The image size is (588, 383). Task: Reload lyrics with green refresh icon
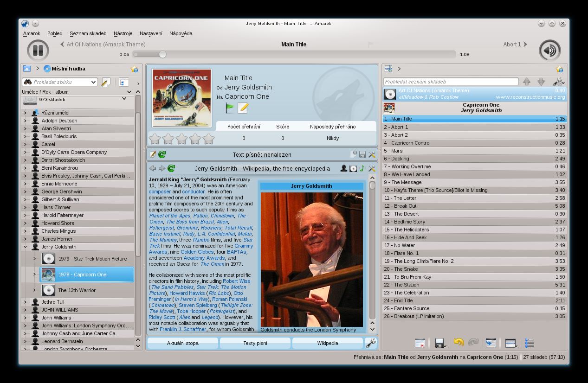[162, 154]
